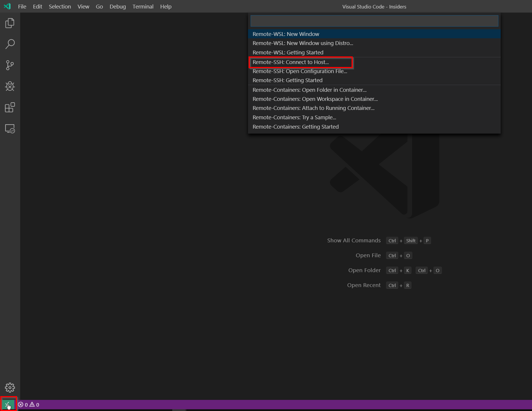Click the errors indicator in status bar
Image resolution: width=532 pixels, height=411 pixels.
(23, 405)
